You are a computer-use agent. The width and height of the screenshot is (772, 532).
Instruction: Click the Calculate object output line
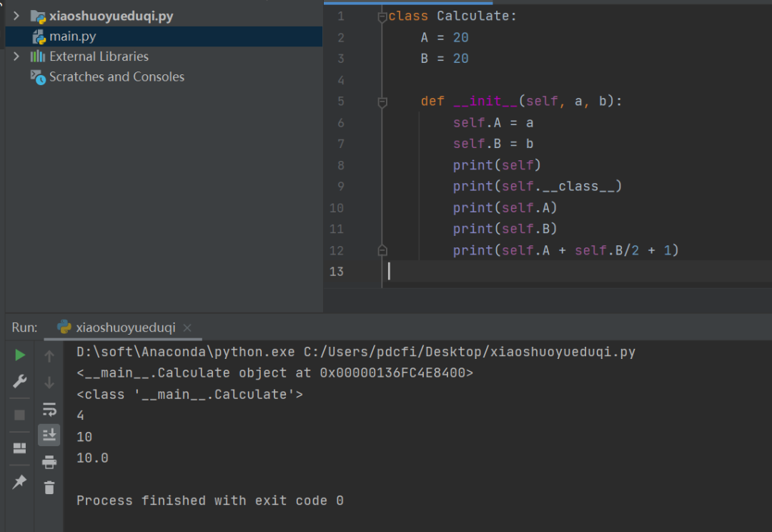tap(274, 373)
